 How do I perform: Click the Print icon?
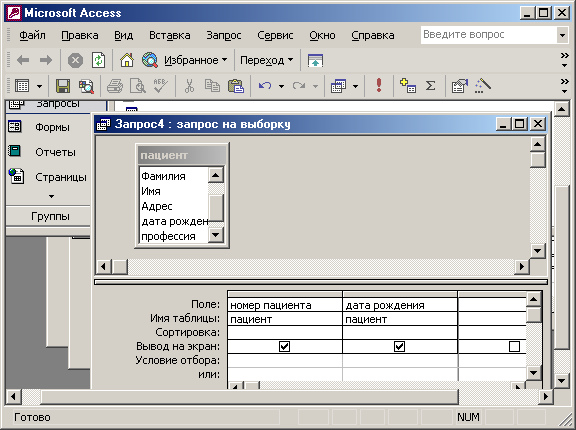pos(115,86)
